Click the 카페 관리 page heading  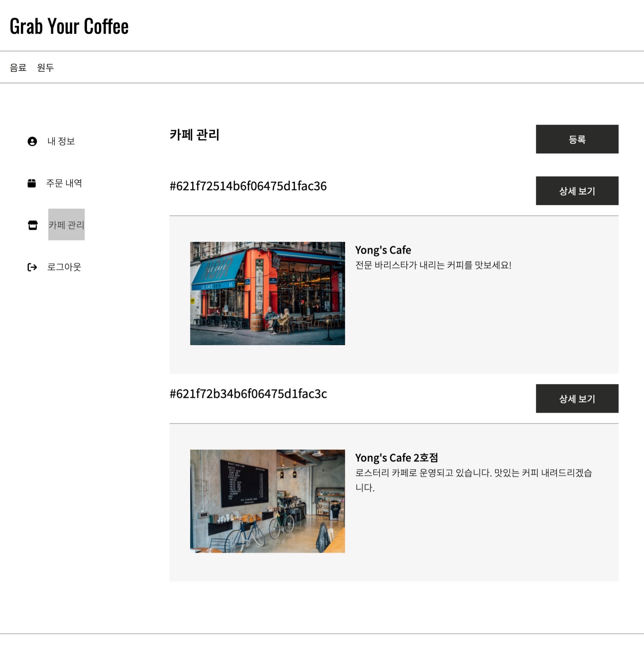(194, 135)
